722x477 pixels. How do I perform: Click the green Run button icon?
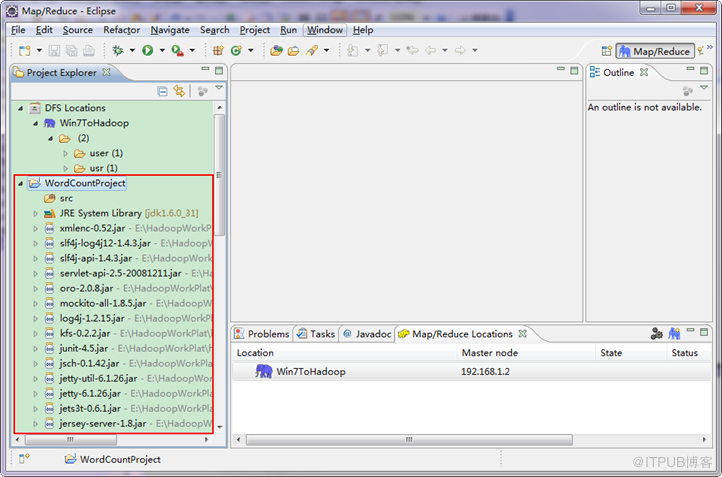click(x=148, y=50)
